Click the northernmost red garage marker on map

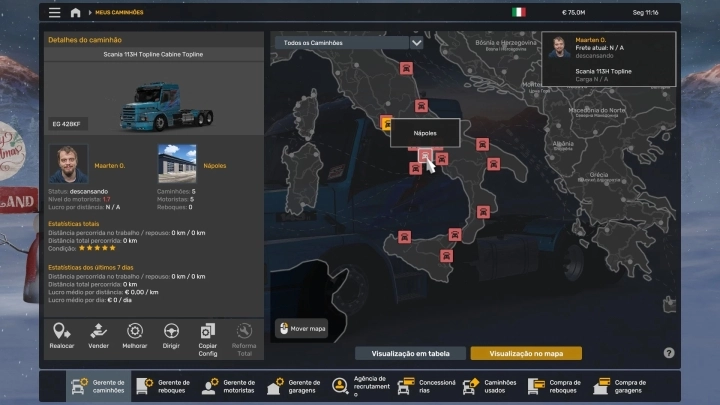point(406,68)
